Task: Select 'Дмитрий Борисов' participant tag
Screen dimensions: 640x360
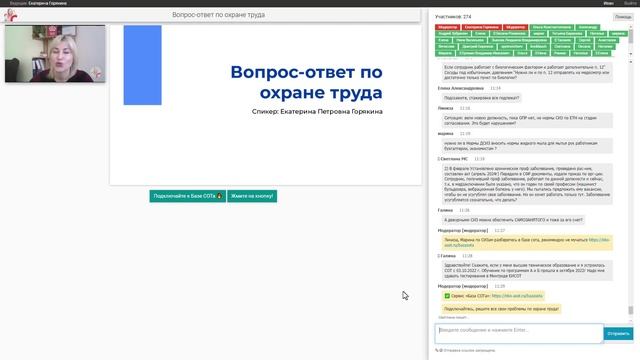Action: click(x=478, y=47)
